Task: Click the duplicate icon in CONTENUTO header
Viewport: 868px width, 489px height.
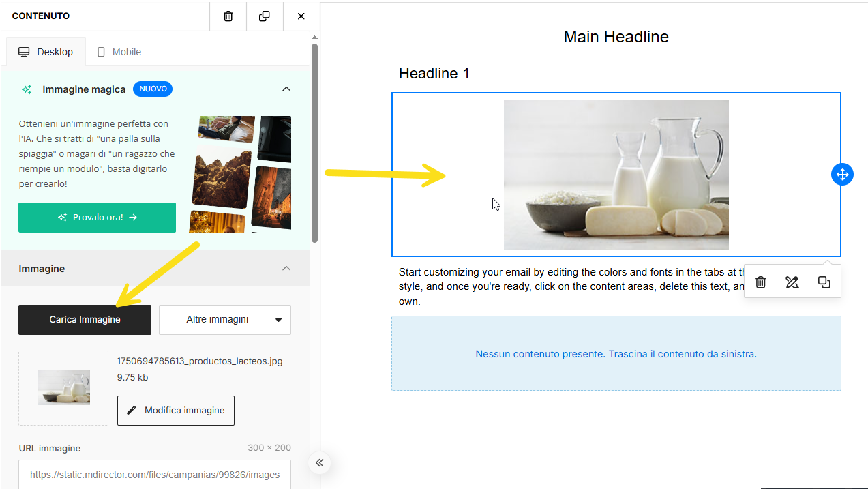Action: (x=265, y=16)
